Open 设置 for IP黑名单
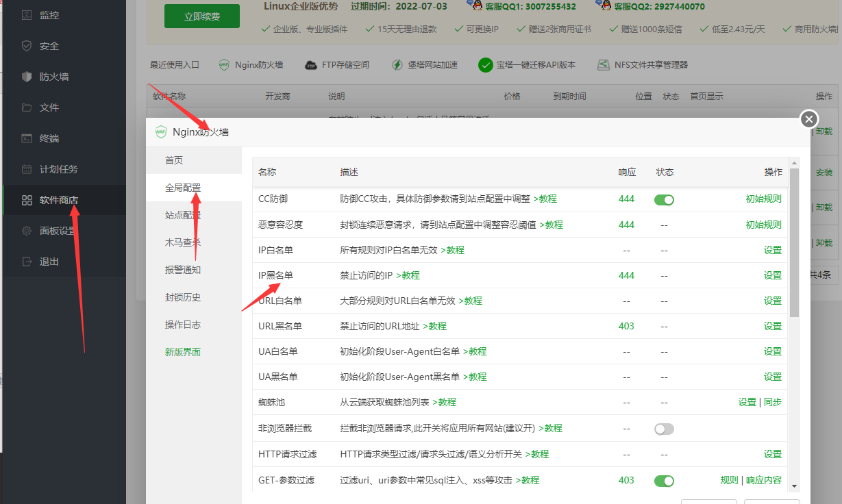The width and height of the screenshot is (842, 504). pyautogui.click(x=773, y=275)
